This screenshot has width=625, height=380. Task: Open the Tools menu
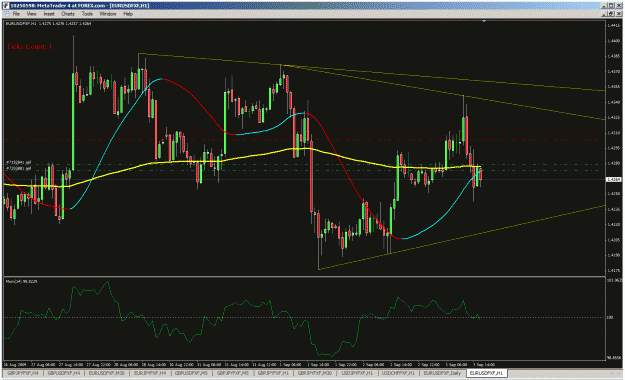pos(87,14)
